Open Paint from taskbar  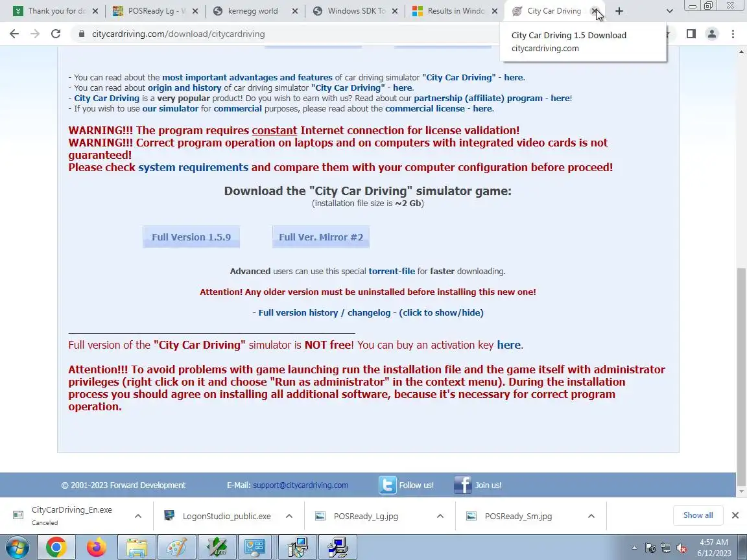176,548
